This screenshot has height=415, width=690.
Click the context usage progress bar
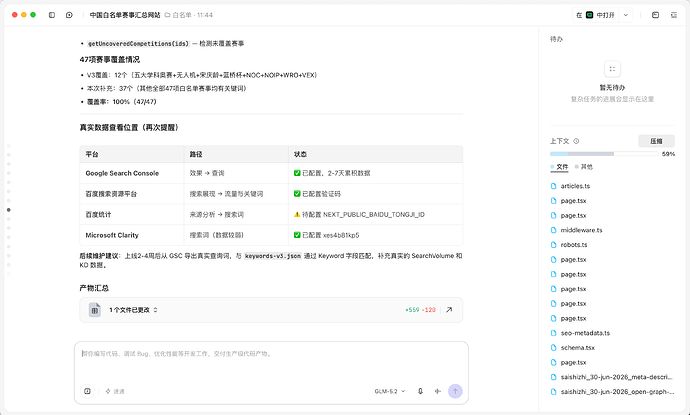point(604,154)
